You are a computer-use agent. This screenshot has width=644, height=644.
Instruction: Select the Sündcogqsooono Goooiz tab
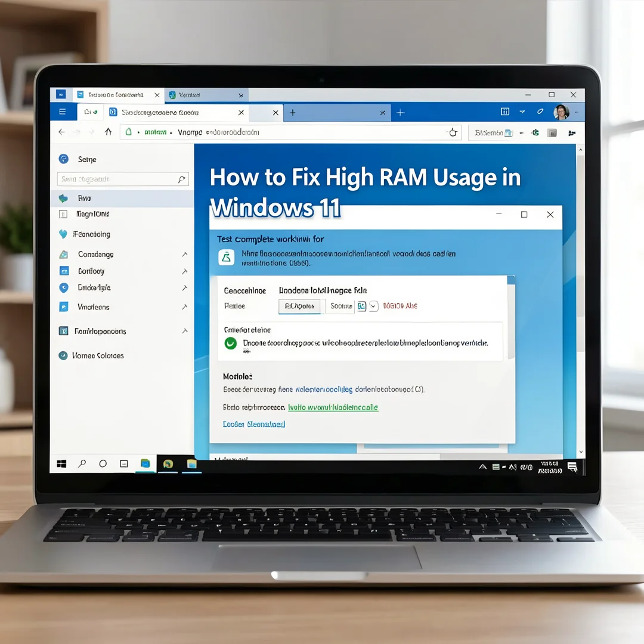[x=177, y=112]
